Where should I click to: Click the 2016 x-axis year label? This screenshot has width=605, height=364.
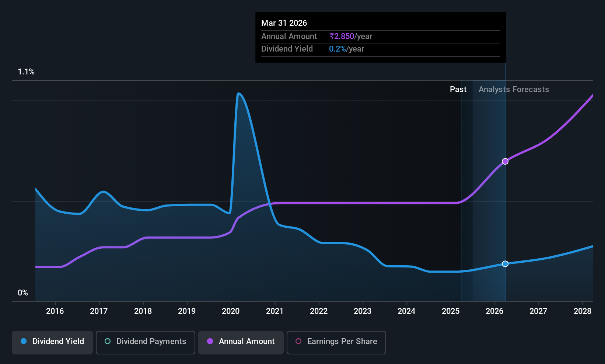[55, 311]
